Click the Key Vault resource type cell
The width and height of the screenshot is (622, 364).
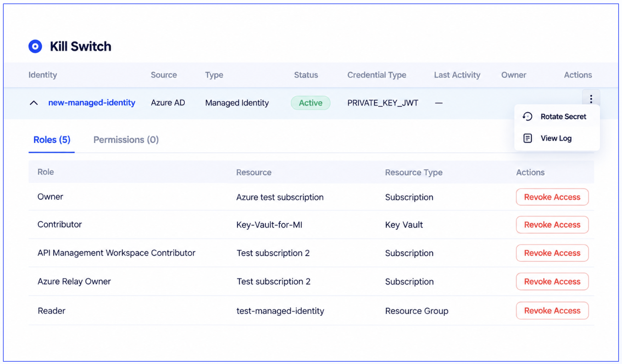(x=404, y=225)
